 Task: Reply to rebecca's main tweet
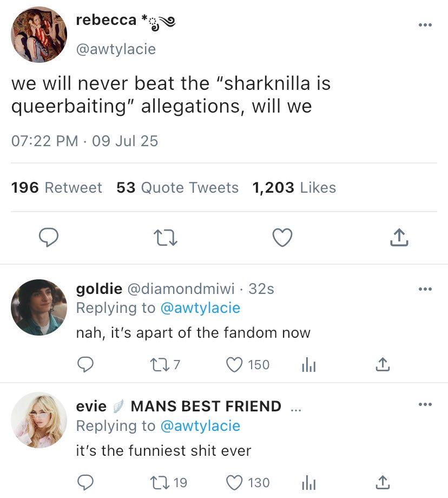[x=49, y=237]
